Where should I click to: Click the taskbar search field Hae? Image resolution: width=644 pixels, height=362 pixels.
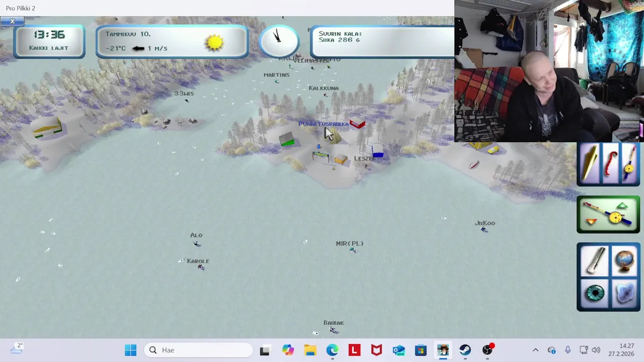(x=198, y=350)
